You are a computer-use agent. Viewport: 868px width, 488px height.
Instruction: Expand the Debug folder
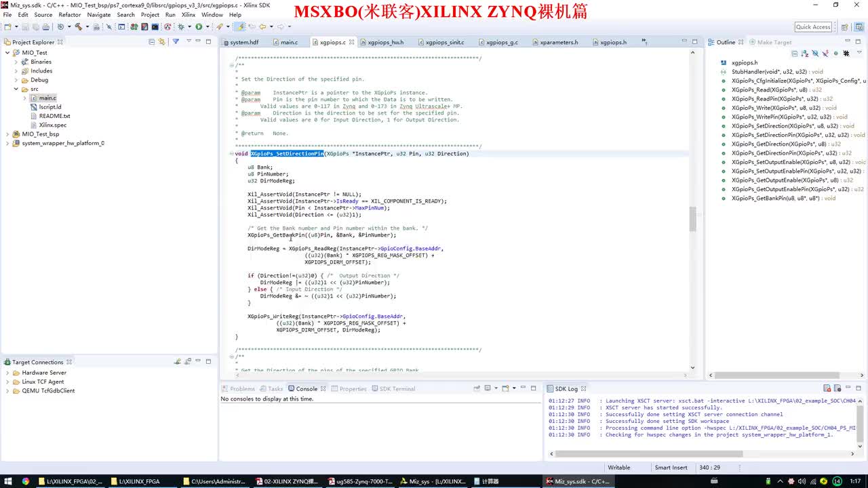coord(16,80)
